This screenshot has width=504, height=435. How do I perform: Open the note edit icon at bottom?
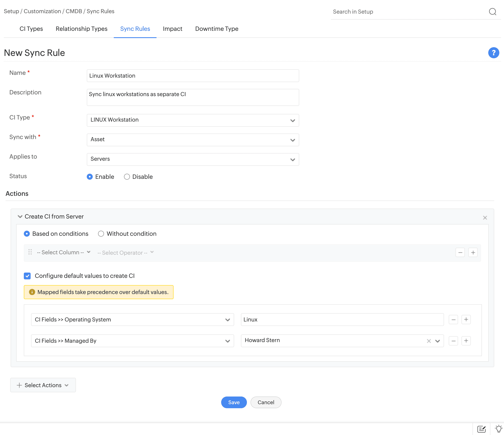481,429
